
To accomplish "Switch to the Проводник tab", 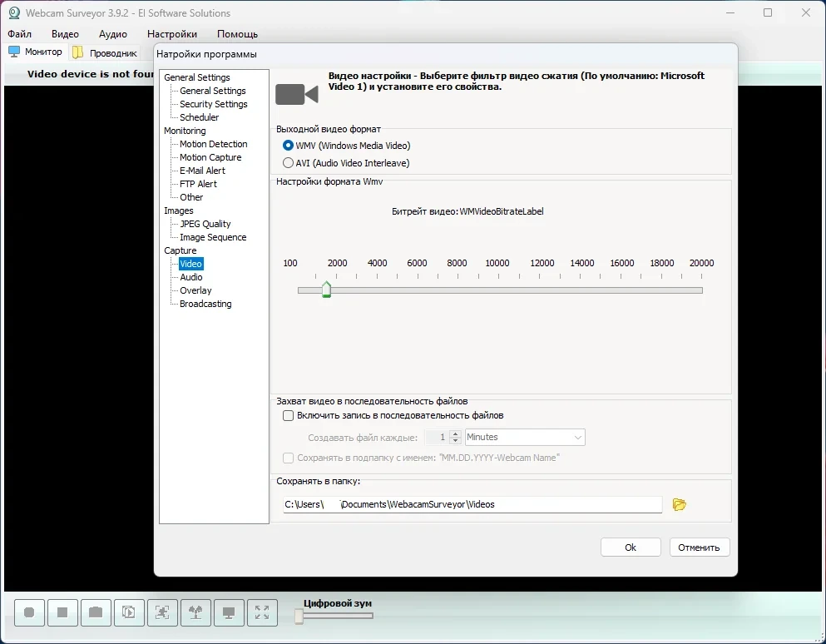I will (106, 52).
